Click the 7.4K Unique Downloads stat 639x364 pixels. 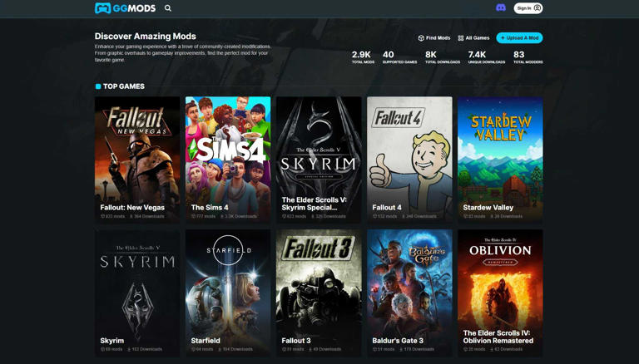487,57
